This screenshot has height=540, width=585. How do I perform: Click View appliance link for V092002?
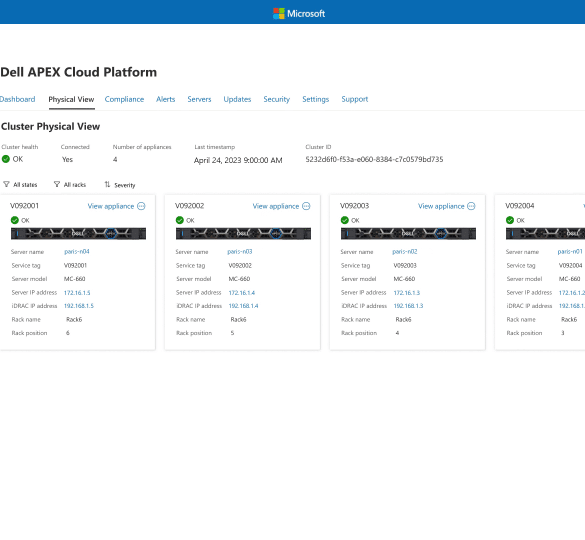tap(276, 206)
